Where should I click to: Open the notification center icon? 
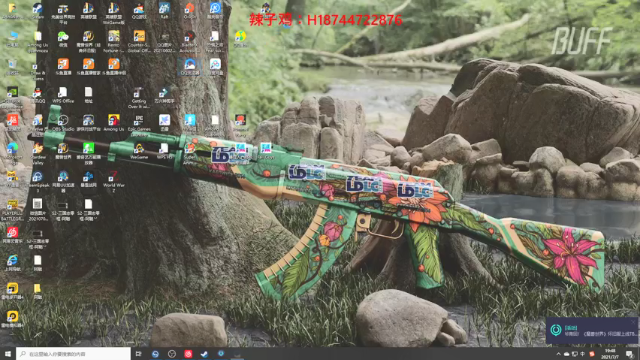pos(630,354)
